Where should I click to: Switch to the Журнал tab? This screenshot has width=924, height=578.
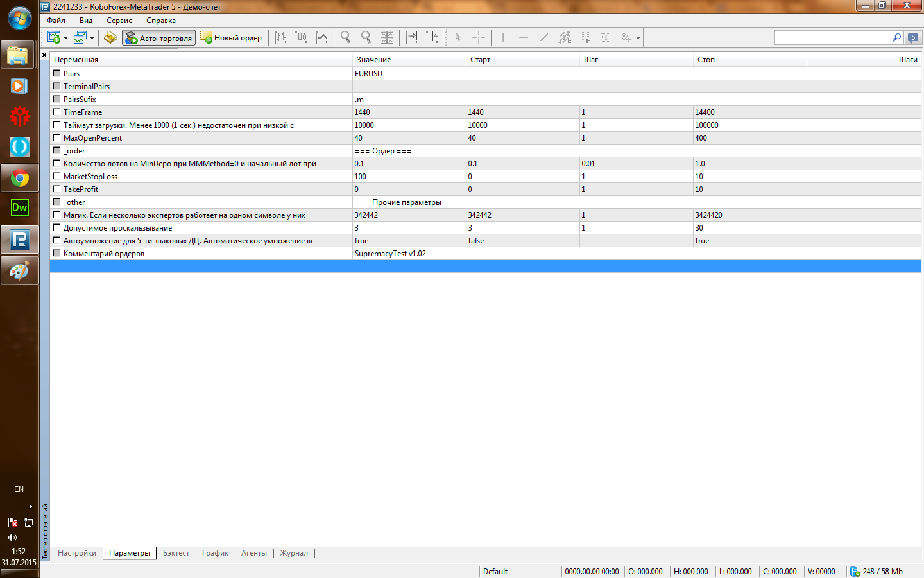click(x=294, y=553)
